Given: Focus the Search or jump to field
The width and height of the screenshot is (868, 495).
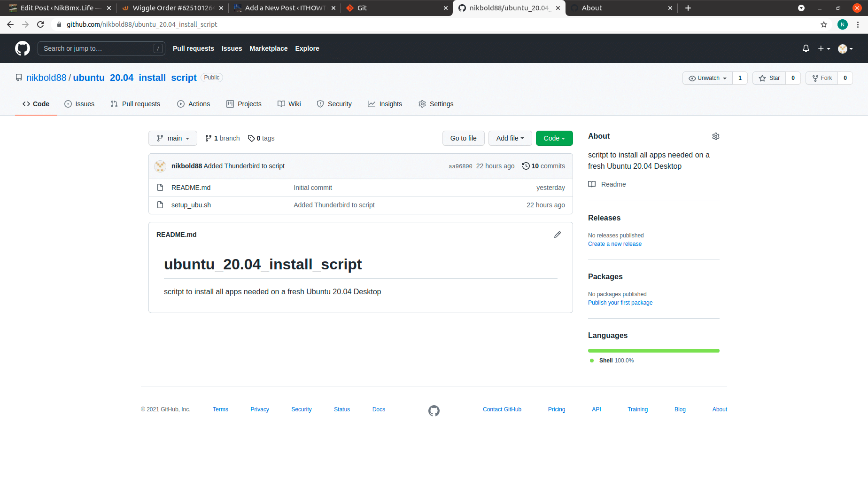Looking at the screenshot, I should [101, 48].
